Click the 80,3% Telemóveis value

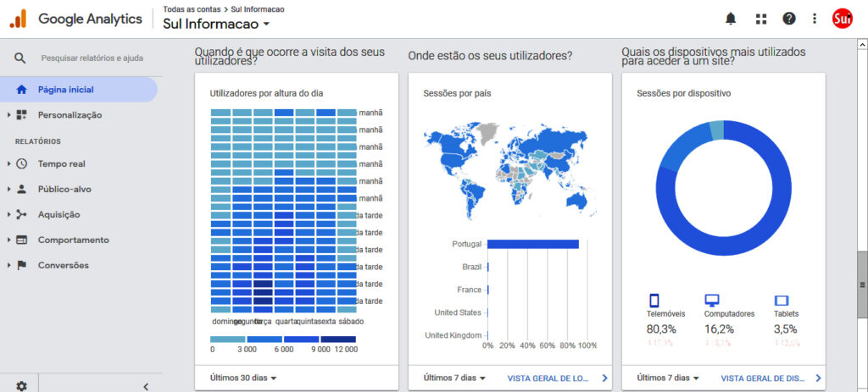(661, 329)
